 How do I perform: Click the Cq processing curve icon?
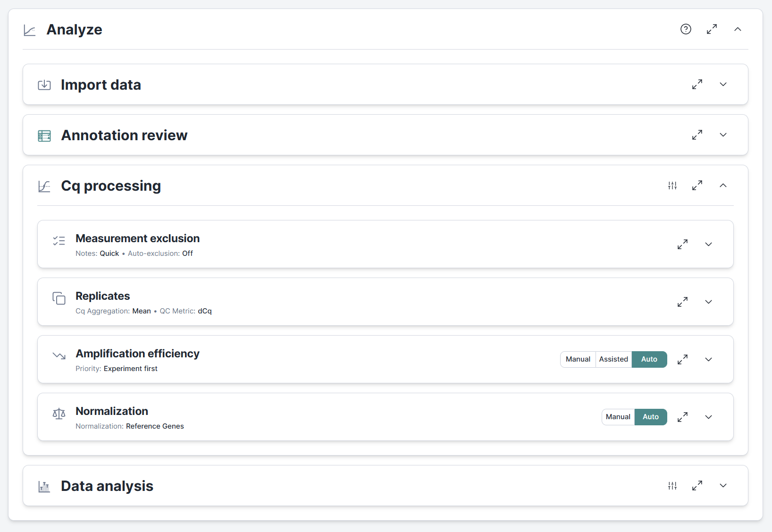pyautogui.click(x=44, y=186)
